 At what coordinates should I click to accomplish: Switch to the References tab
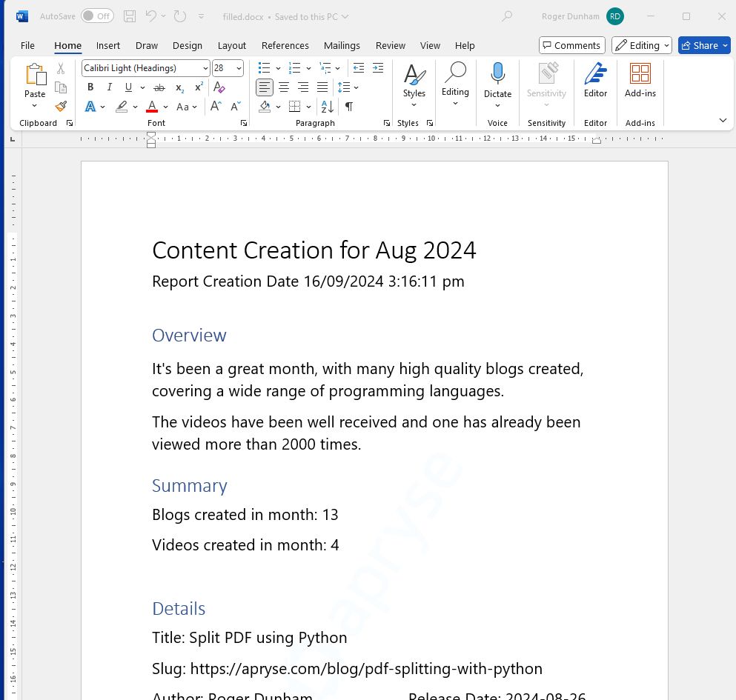pyautogui.click(x=285, y=45)
